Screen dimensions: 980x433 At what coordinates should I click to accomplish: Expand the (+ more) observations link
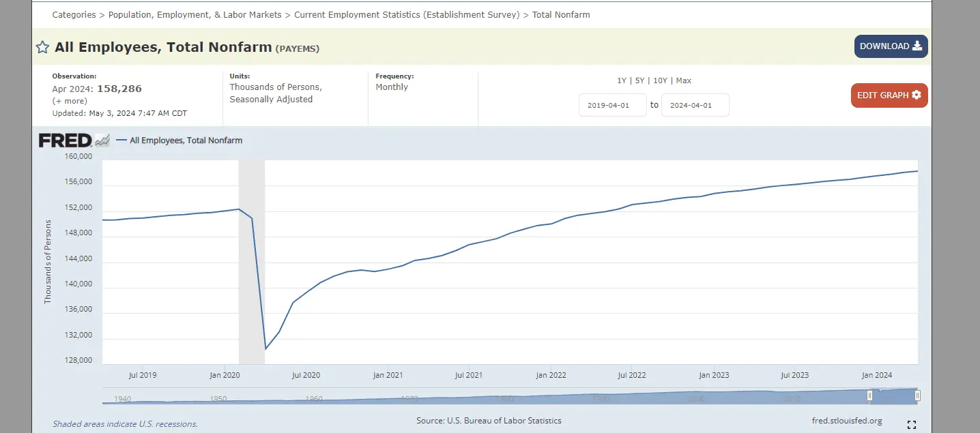click(x=70, y=101)
